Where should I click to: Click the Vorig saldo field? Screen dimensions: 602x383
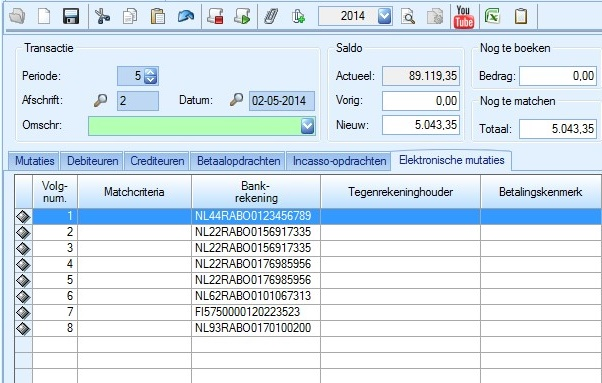coord(421,101)
